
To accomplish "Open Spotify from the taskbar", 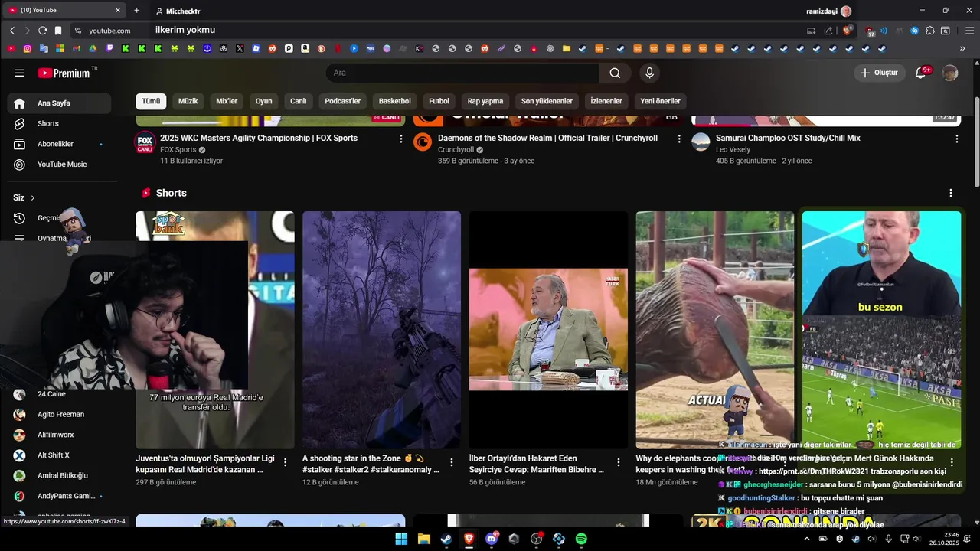I will pyautogui.click(x=581, y=539).
